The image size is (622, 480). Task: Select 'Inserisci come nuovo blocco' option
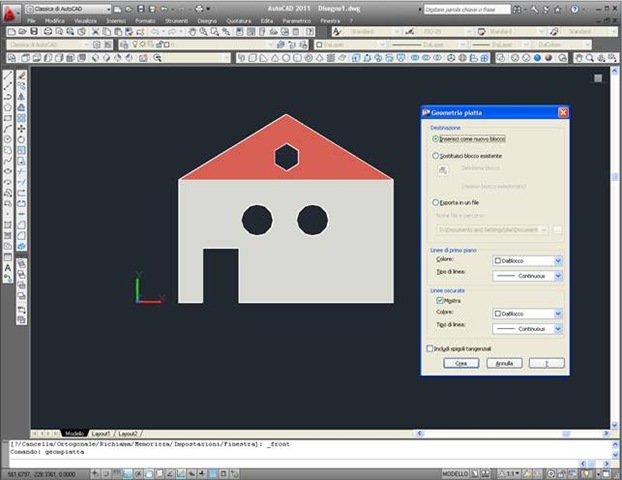pyautogui.click(x=436, y=139)
